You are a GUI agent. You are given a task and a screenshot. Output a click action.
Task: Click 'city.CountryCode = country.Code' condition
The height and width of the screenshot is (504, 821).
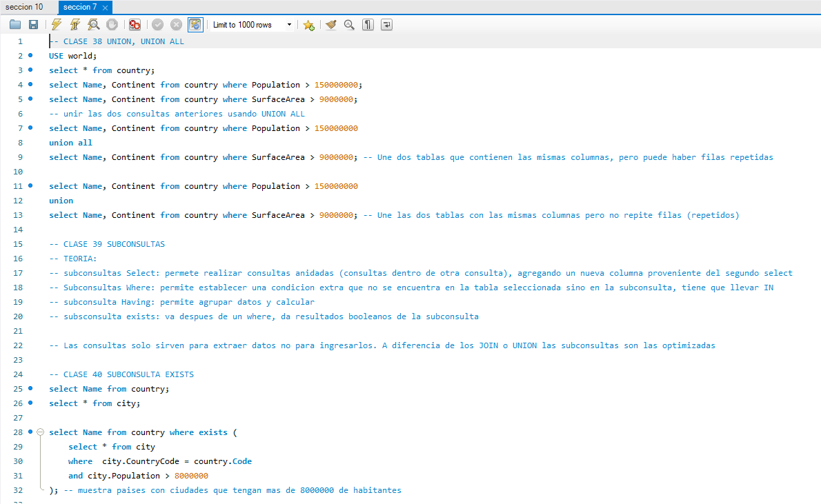pos(177,461)
